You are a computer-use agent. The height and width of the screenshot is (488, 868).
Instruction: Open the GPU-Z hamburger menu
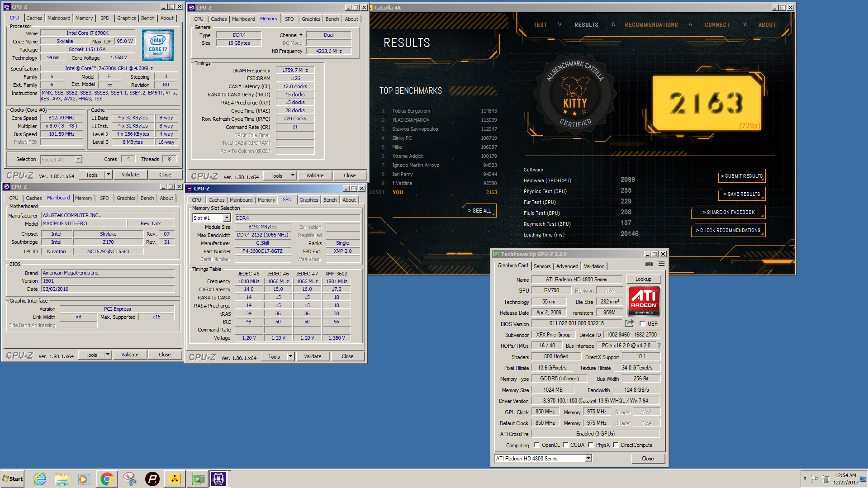661,264
